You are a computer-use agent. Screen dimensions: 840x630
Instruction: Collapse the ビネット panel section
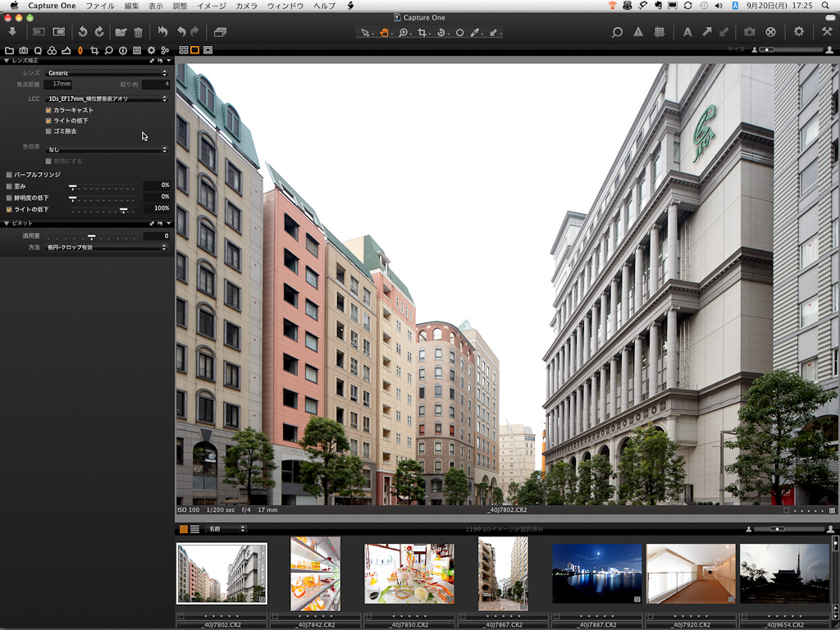point(7,223)
